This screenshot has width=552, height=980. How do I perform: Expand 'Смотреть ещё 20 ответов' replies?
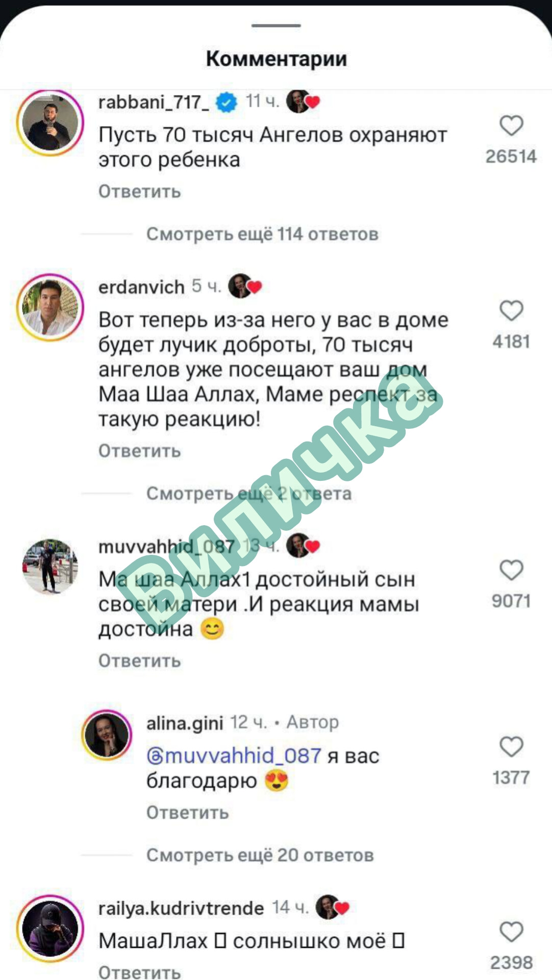[x=260, y=855]
